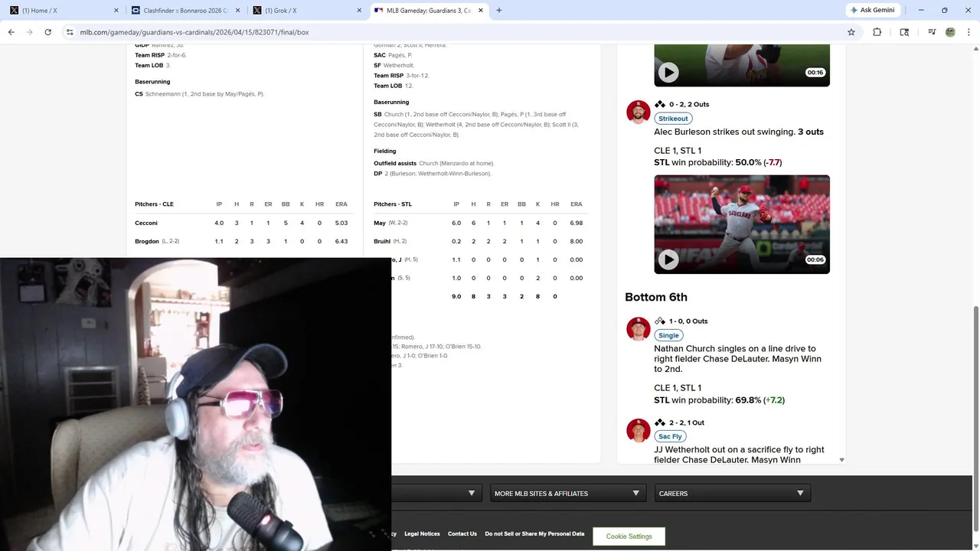Go back to previous page
The height and width of the screenshot is (551, 980).
[11, 32]
